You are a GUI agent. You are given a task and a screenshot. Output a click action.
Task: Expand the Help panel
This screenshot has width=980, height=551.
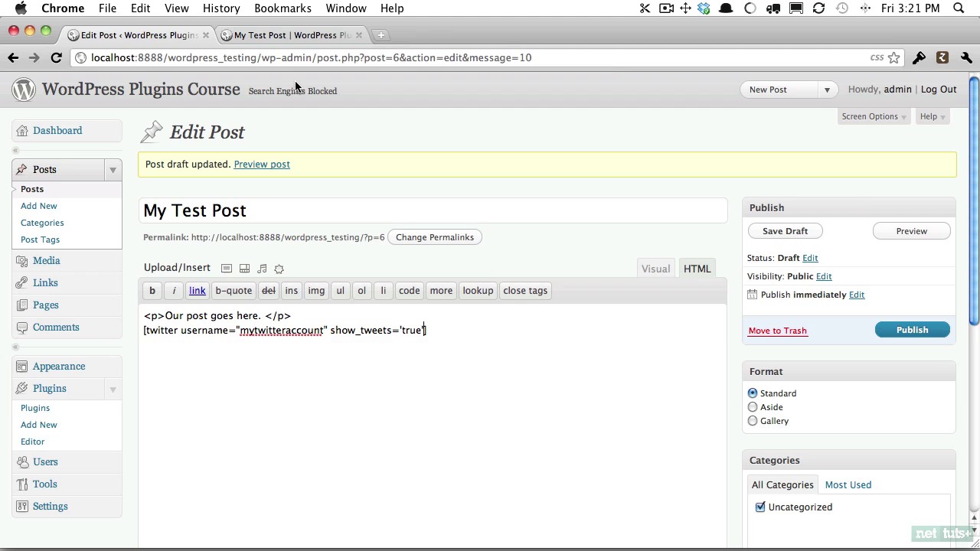tap(933, 117)
